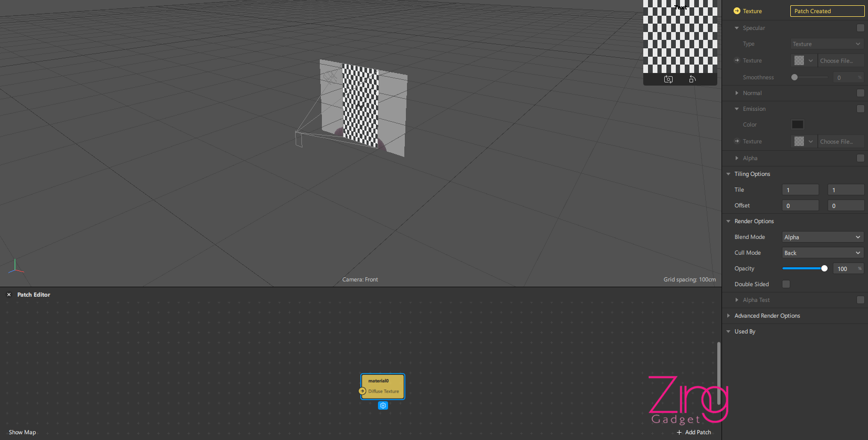The width and height of the screenshot is (868, 440).
Task: Enable the Double Sided checkbox
Action: (786, 284)
